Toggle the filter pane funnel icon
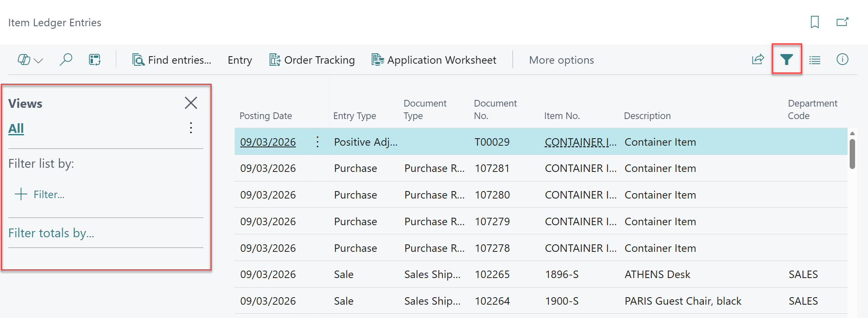The height and width of the screenshot is (318, 868). [x=786, y=60]
